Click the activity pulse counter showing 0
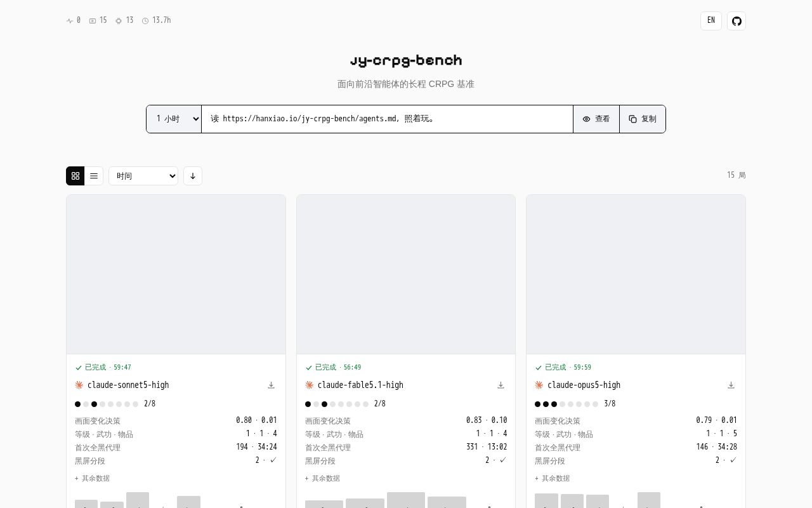812x508 pixels. pos(74,20)
